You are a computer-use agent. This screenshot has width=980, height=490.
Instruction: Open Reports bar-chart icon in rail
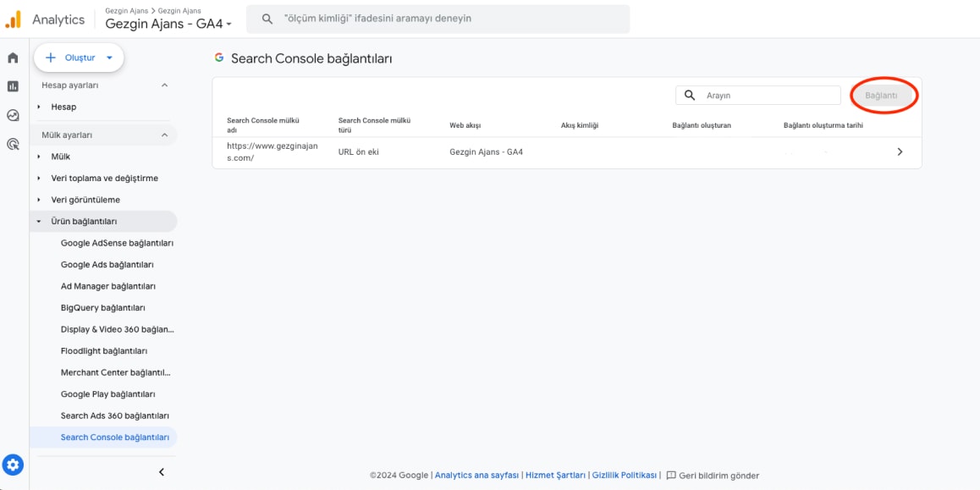(x=14, y=86)
